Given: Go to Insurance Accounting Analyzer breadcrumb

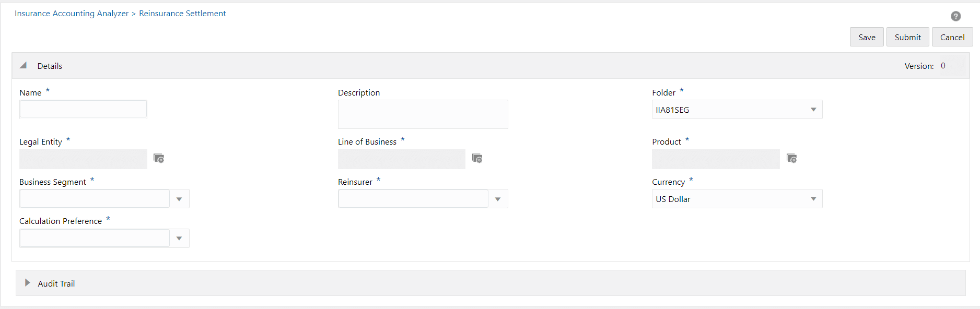Looking at the screenshot, I should tap(72, 14).
